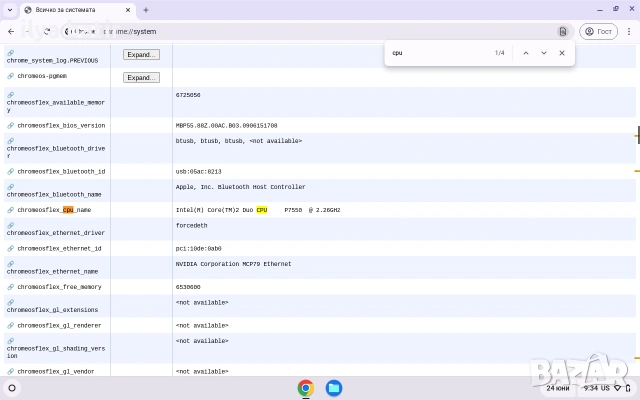The width and height of the screenshot is (640, 400).
Task: Open Chrome from the shelf
Action: tap(306, 388)
